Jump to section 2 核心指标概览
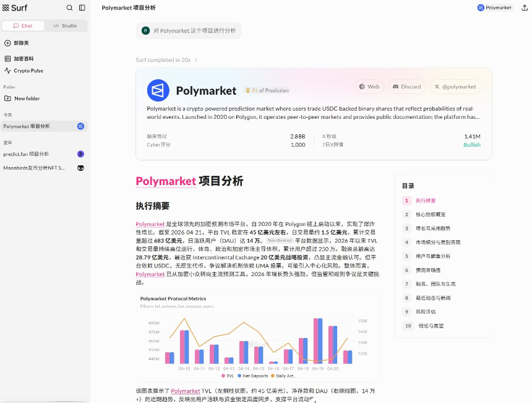This screenshot has width=532, height=403. click(x=424, y=215)
